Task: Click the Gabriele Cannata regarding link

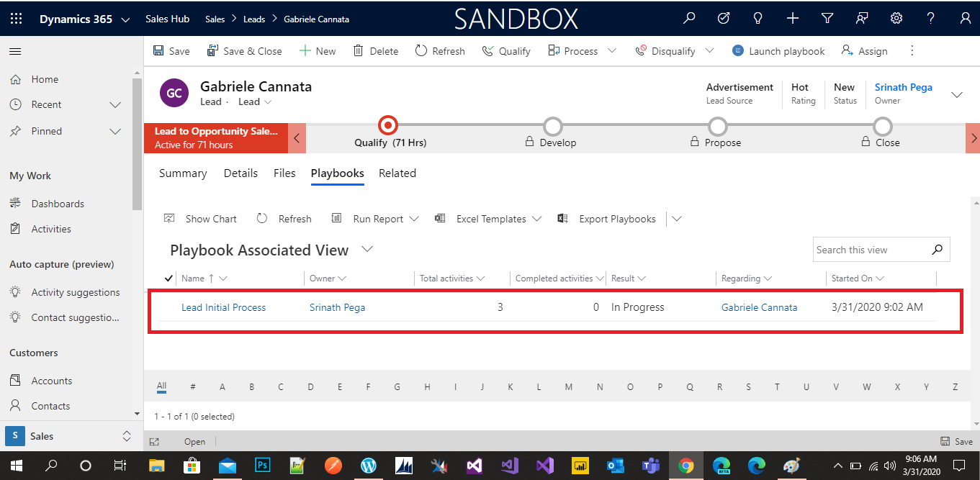Action: tap(759, 307)
